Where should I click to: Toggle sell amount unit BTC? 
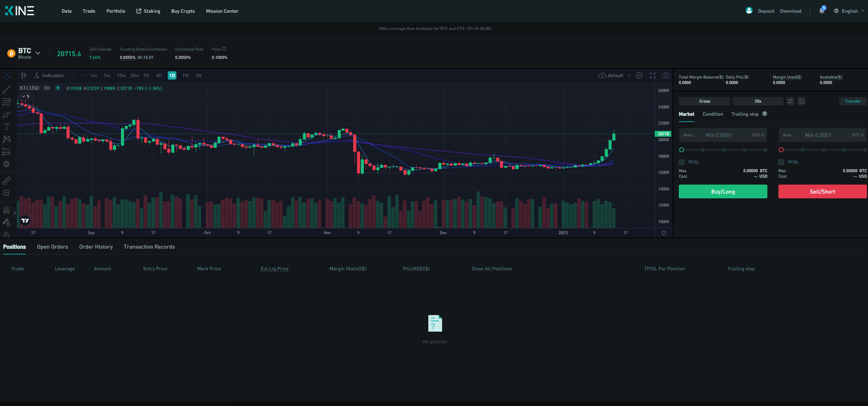858,135
